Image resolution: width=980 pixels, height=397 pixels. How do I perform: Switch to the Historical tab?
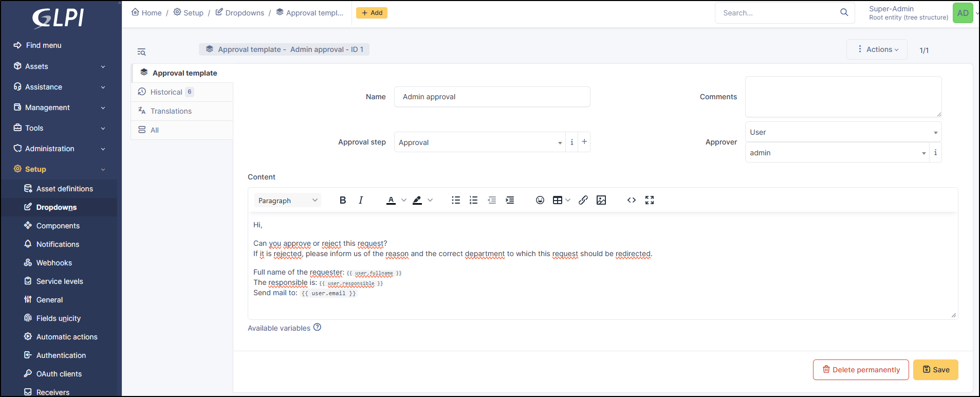point(167,92)
